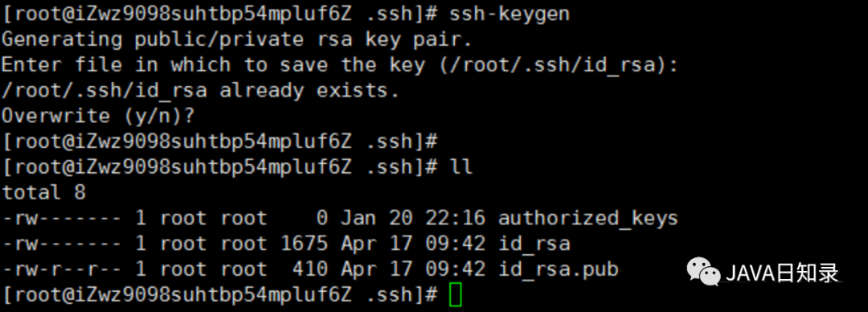This screenshot has height=312, width=868.
Task: Click the green terminal cursor block
Action: pyautogui.click(x=455, y=295)
